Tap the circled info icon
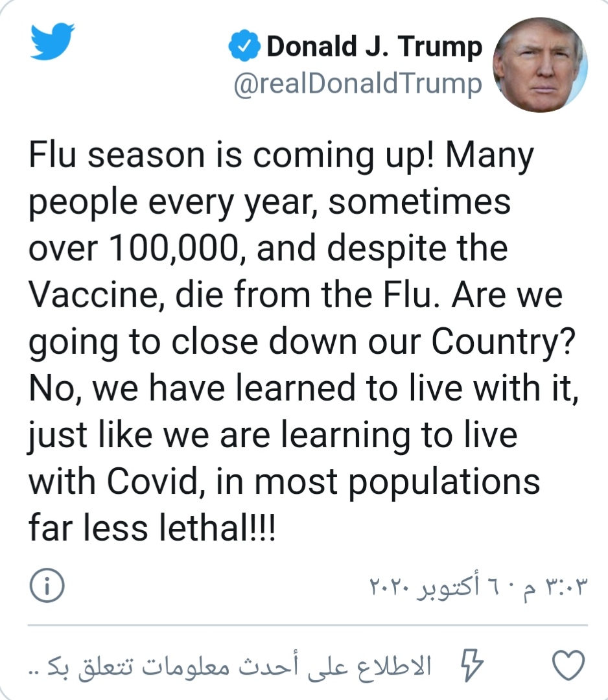The width and height of the screenshot is (608, 700). 47,585
